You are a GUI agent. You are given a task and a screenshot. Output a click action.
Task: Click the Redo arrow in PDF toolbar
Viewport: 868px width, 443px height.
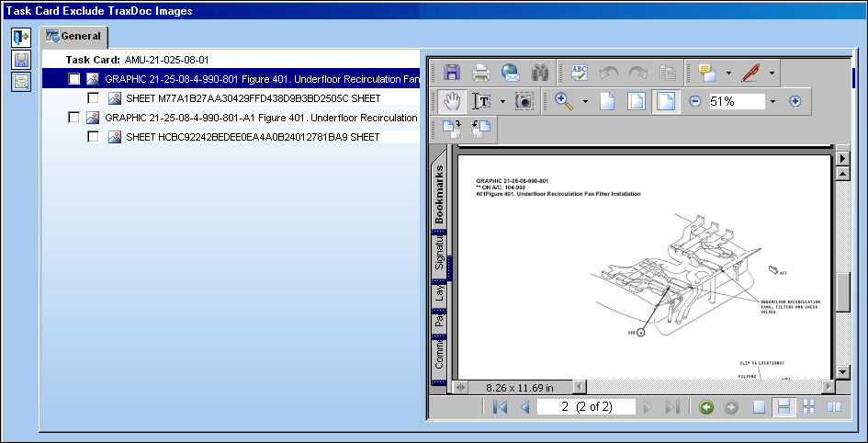click(x=637, y=73)
